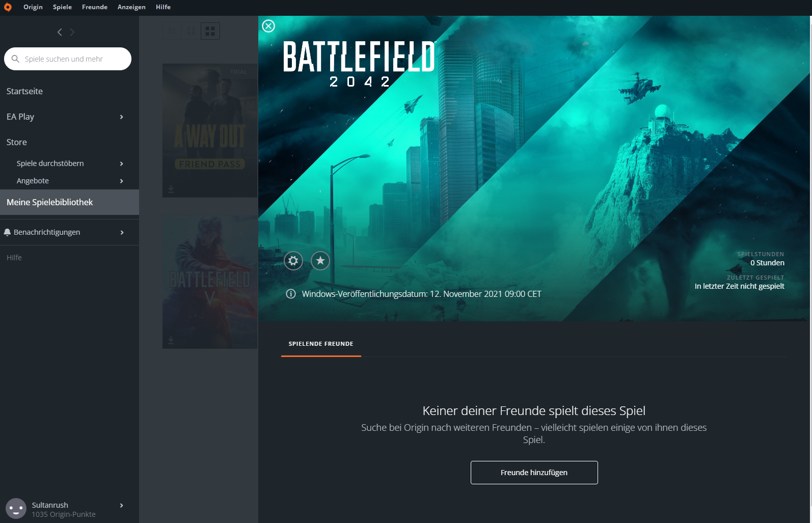Click the notifications bell icon
The image size is (812, 523).
[7, 232]
